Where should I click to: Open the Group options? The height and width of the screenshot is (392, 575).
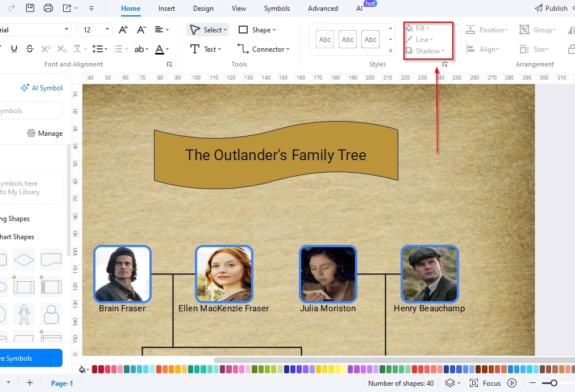coord(537,30)
